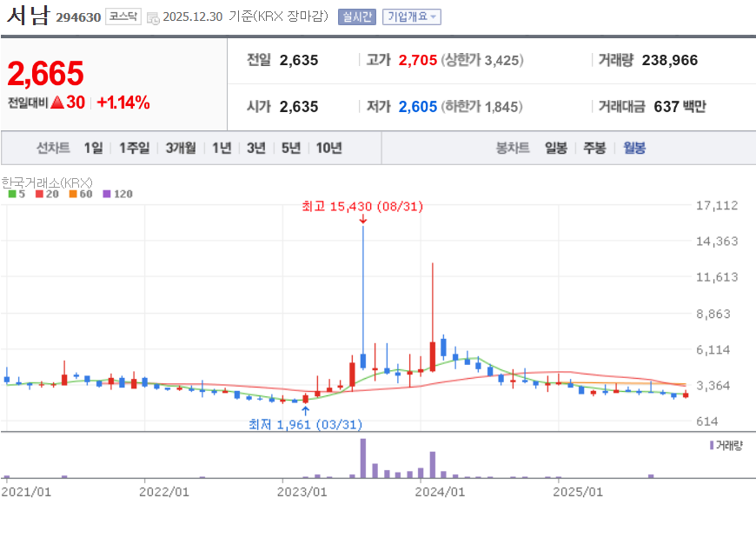The width and height of the screenshot is (756, 557).
Task: Click the 최저 1,961 (03/31) low marker
Action: click(x=305, y=424)
